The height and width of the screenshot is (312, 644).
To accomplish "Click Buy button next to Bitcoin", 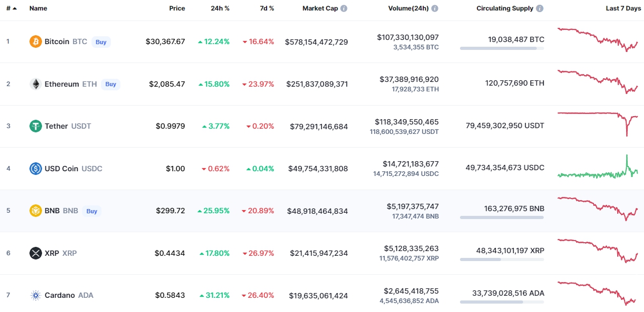I will point(101,42).
